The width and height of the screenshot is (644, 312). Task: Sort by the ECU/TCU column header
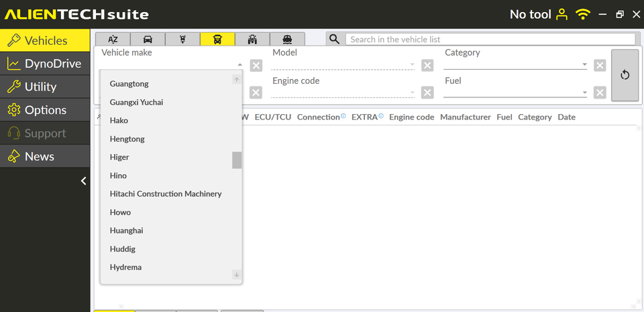(273, 117)
